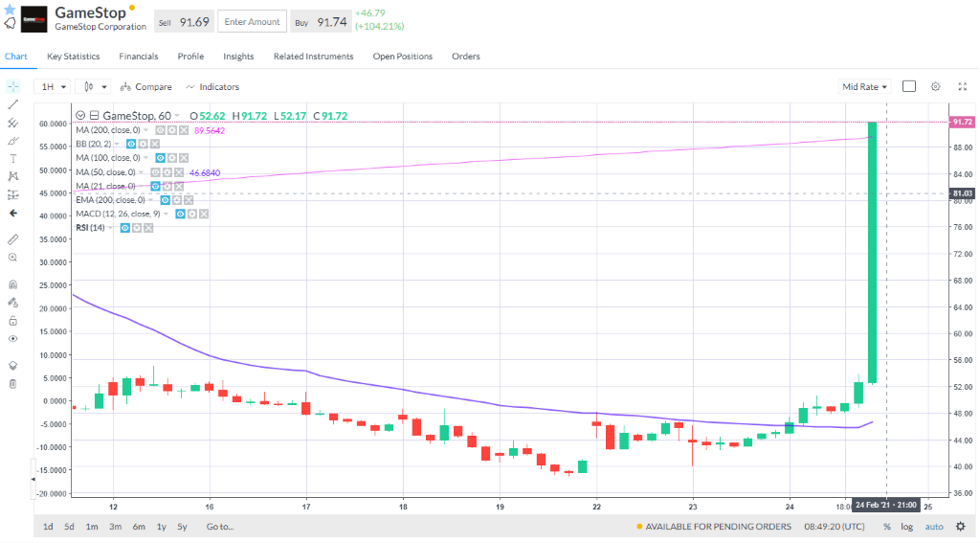980x543 pixels.
Task: Open chart settings gear in top toolbar
Action: click(x=936, y=87)
